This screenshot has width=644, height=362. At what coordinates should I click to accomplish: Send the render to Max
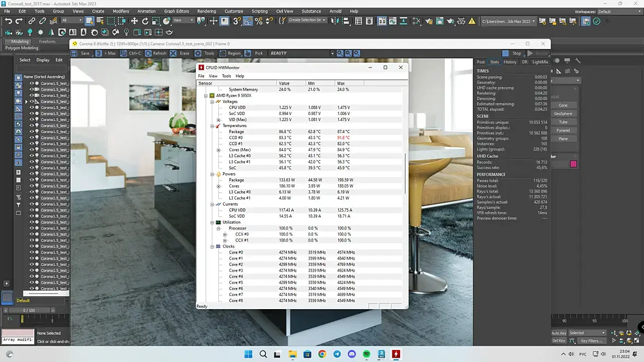coord(106,53)
